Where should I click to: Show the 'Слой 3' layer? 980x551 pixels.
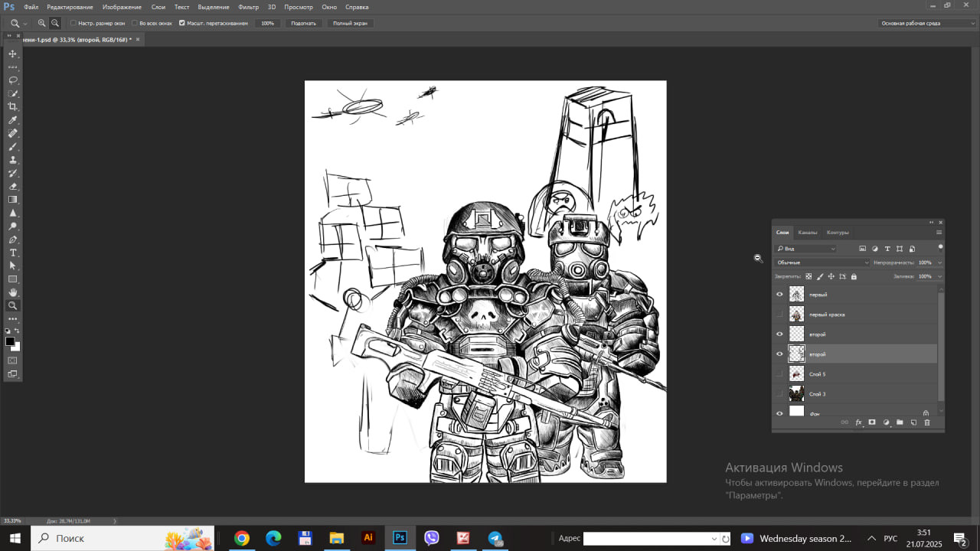tap(779, 394)
